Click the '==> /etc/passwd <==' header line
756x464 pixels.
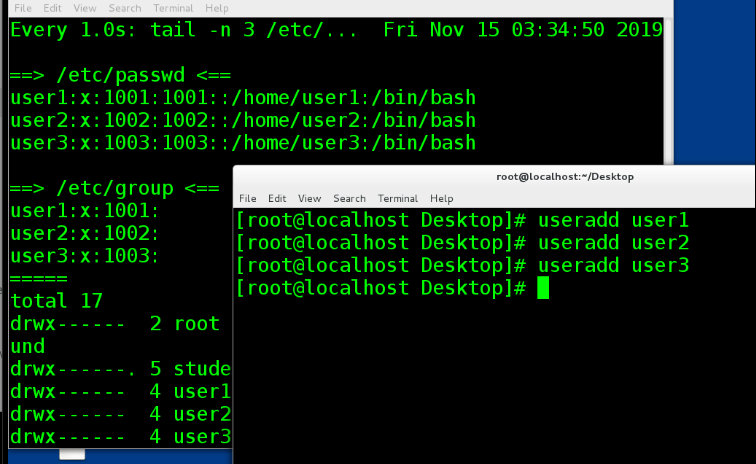(x=121, y=75)
